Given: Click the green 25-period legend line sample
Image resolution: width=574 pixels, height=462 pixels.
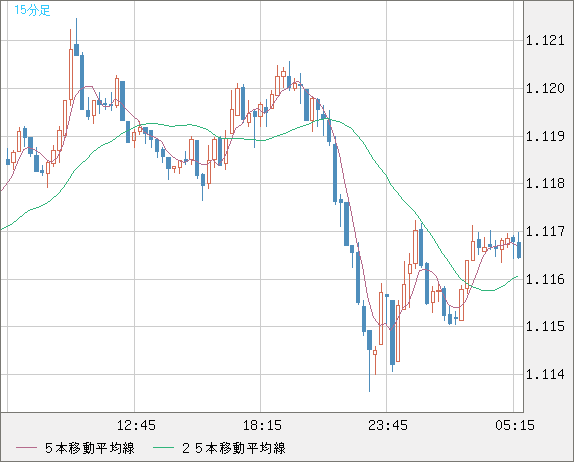Looking at the screenshot, I should [x=163, y=448].
